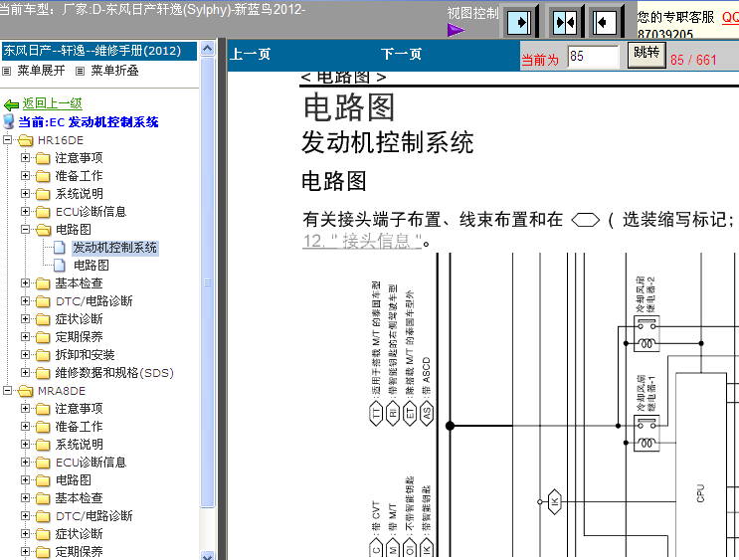This screenshot has width=739, height=560.
Task: Click the MRA8DE folder icon
Action: 26,391
